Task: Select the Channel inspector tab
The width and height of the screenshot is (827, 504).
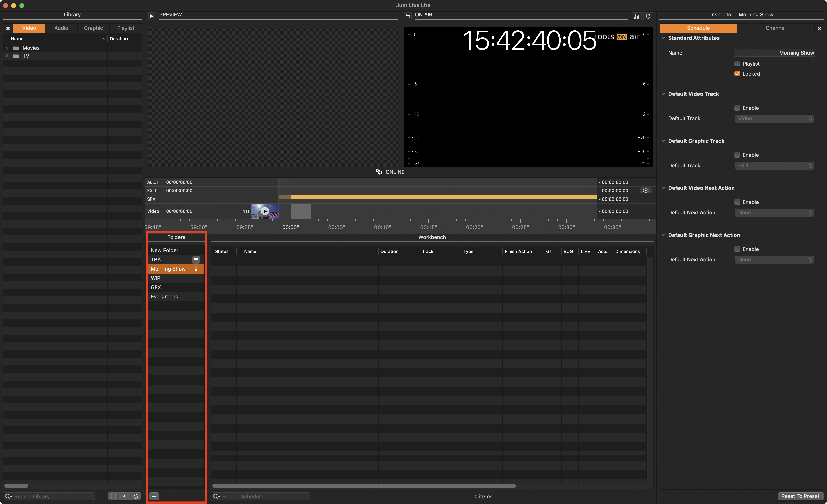Action: point(775,28)
